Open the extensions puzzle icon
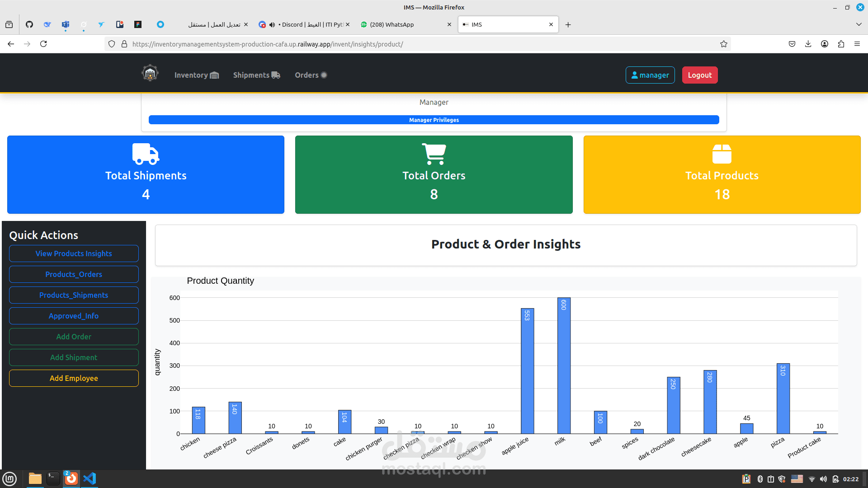This screenshot has height=488, width=868. coord(841,44)
